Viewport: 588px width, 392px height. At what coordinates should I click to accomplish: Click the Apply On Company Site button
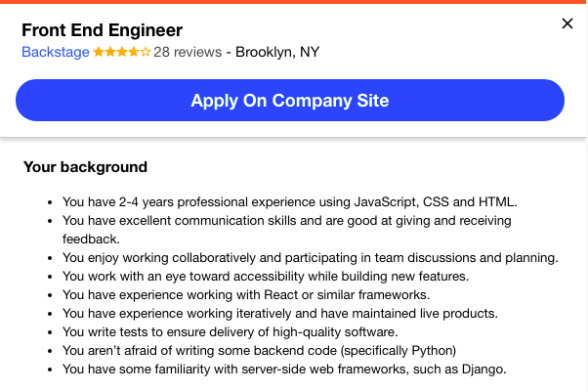(290, 101)
